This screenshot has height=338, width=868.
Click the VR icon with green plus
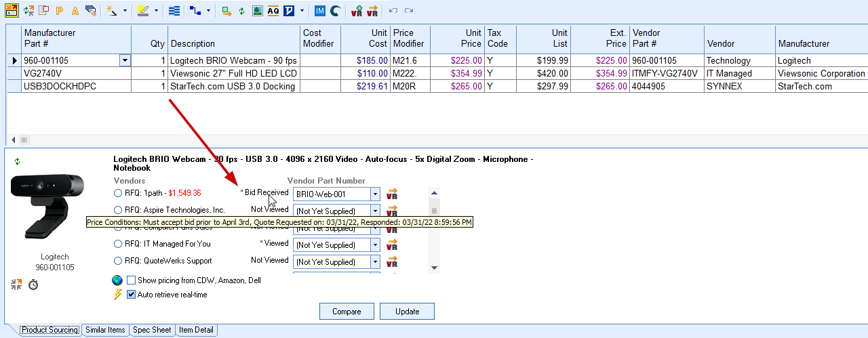point(357,11)
